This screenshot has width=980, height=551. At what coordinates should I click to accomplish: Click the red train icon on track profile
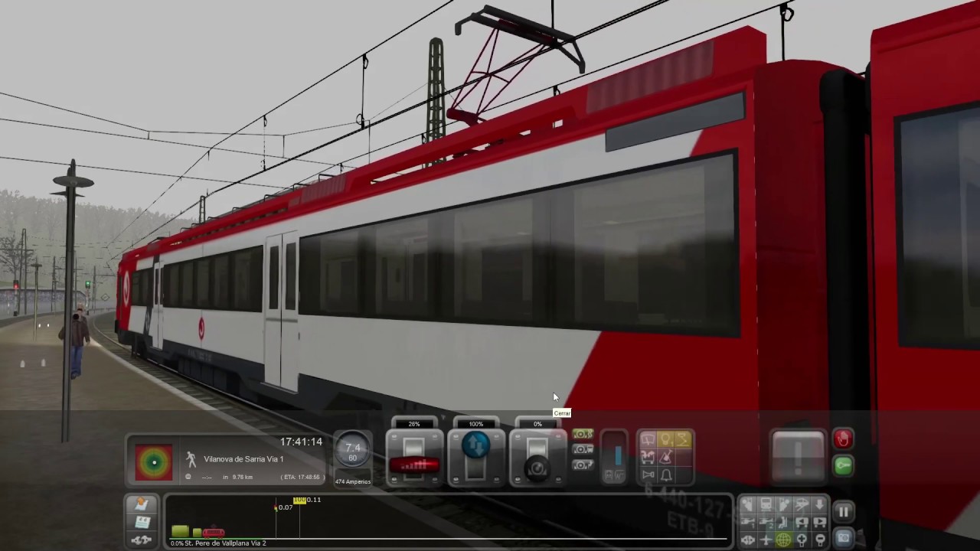coord(214,533)
